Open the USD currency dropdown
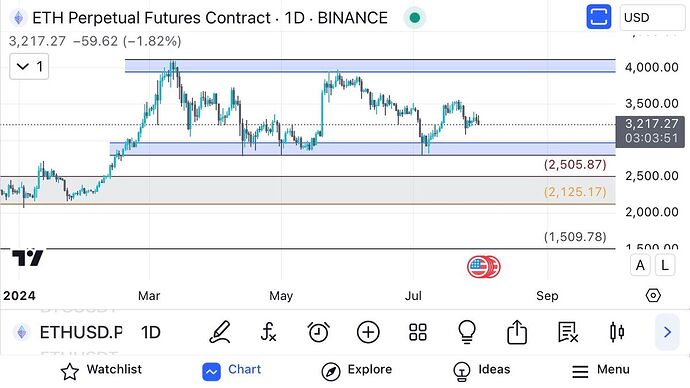The width and height of the screenshot is (690, 388). (652, 18)
